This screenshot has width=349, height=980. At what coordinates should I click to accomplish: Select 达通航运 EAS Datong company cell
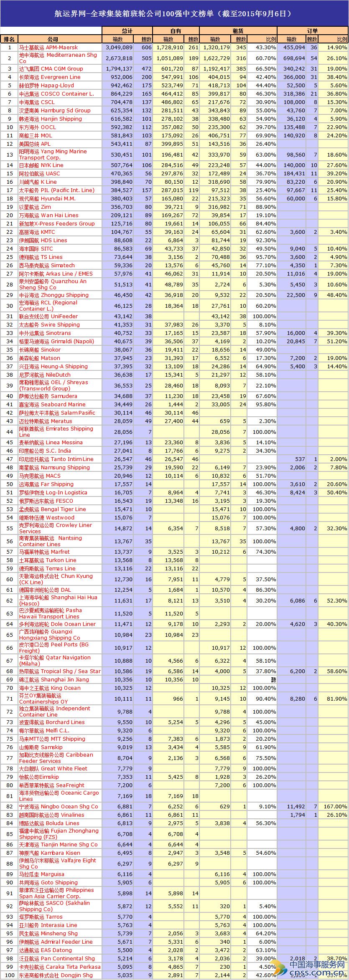click(46, 950)
